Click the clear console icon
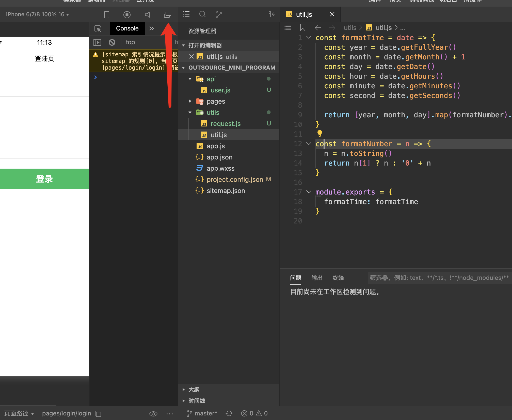Viewport: 512px width, 420px height. click(x=112, y=42)
